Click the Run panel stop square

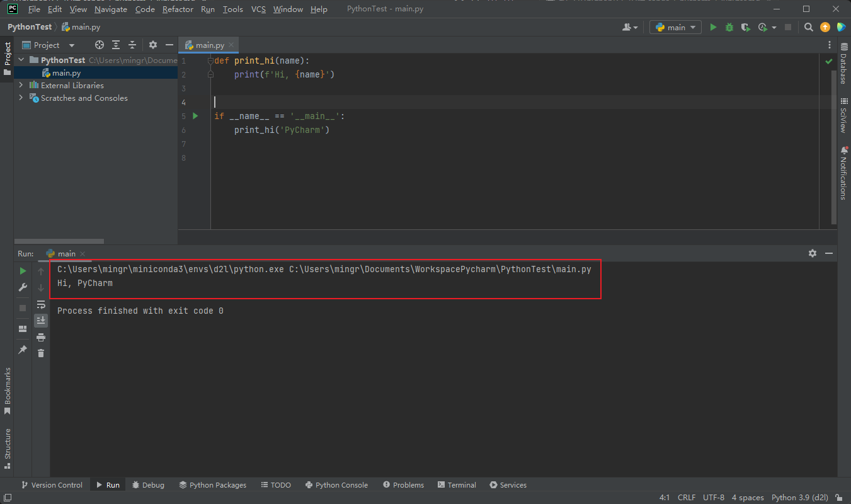(x=23, y=308)
